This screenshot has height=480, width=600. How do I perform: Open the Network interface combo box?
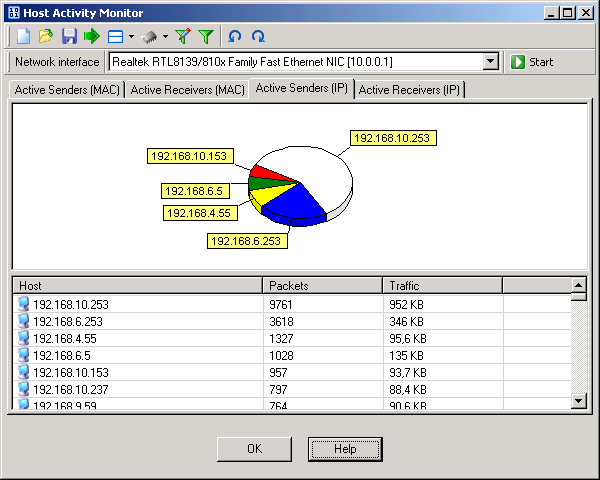click(x=490, y=62)
